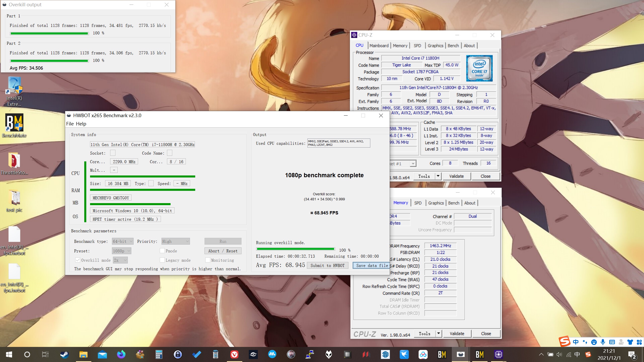Open the Baidu Netdisk cloud taskbar icon
Viewport: 644px width, 362px height.
(423, 354)
